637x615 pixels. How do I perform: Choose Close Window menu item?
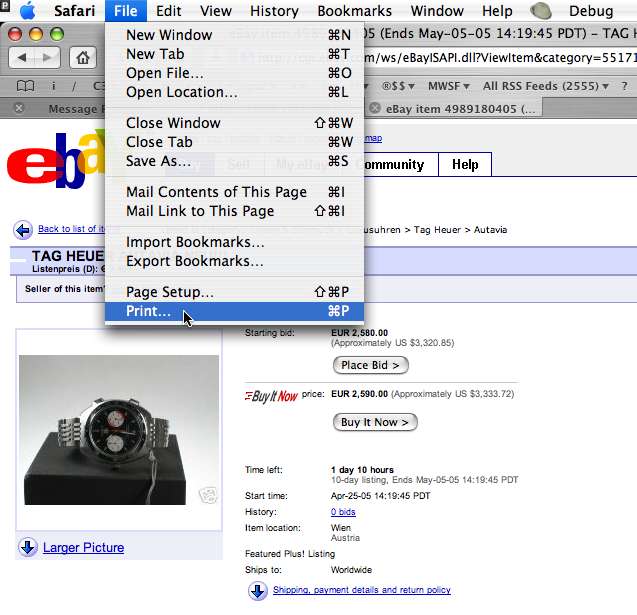point(234,123)
